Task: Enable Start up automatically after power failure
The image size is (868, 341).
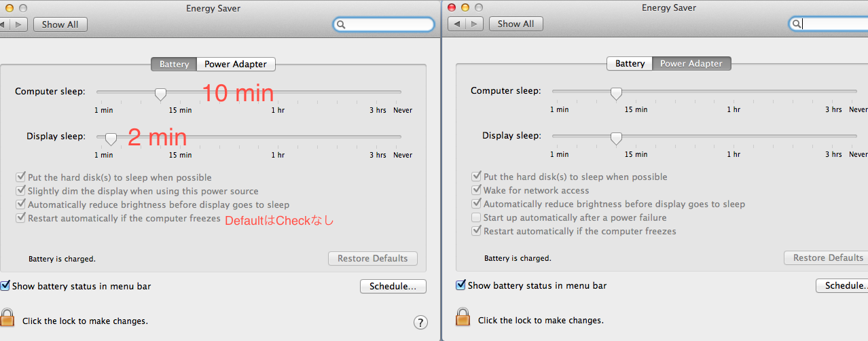Action: pyautogui.click(x=476, y=217)
